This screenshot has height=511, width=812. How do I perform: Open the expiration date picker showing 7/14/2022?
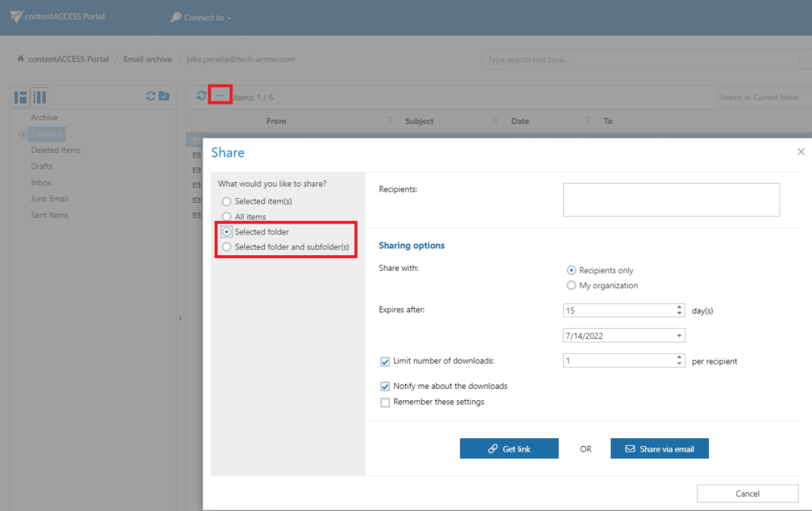(678, 335)
